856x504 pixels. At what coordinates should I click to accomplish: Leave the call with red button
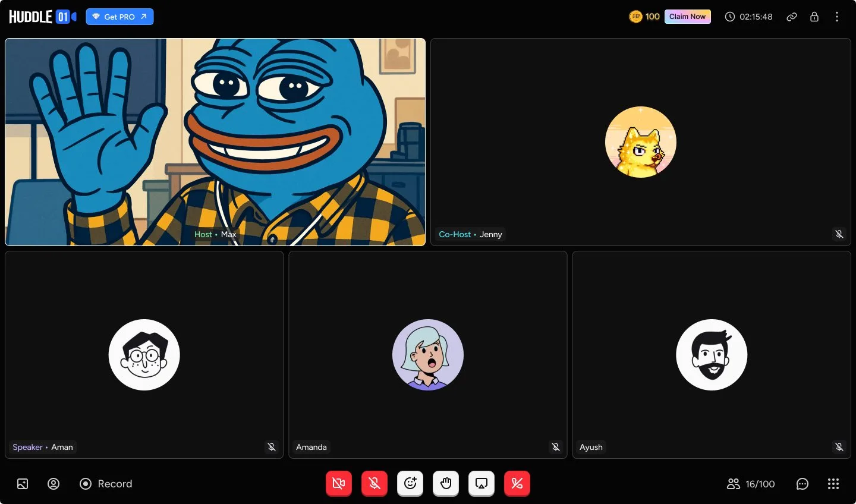point(517,484)
